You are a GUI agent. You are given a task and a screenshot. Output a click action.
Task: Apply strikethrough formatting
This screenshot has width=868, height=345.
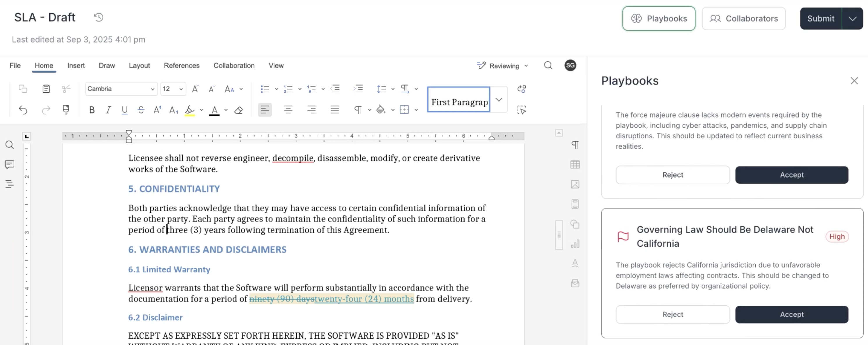pyautogui.click(x=141, y=110)
